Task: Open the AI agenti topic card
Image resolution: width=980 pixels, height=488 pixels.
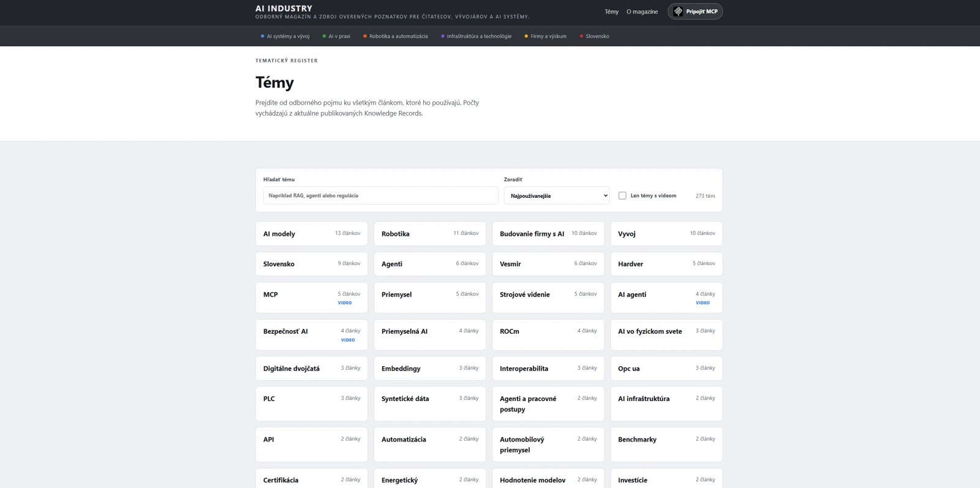Action: click(x=666, y=298)
